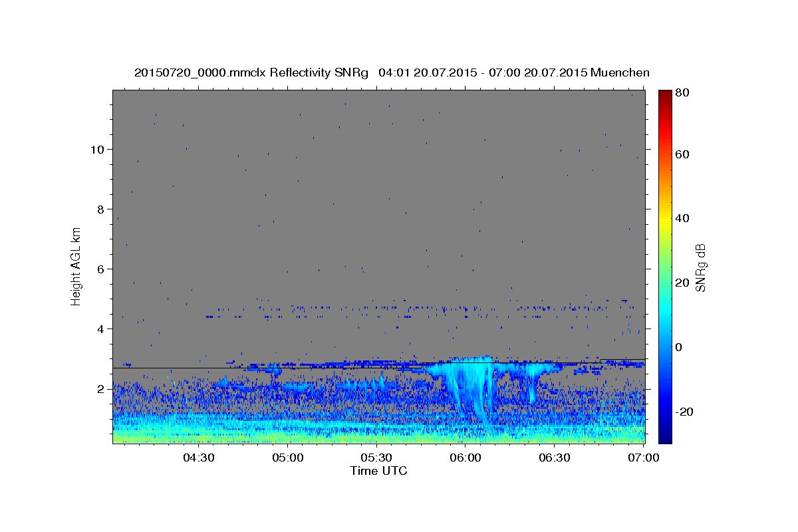Click the colorbar value 20
This screenshot has height=532, width=798.
(x=682, y=283)
